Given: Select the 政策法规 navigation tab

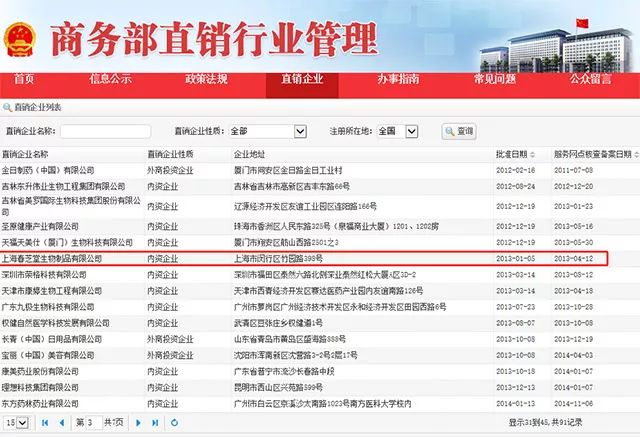Looking at the screenshot, I should pyautogui.click(x=207, y=78).
